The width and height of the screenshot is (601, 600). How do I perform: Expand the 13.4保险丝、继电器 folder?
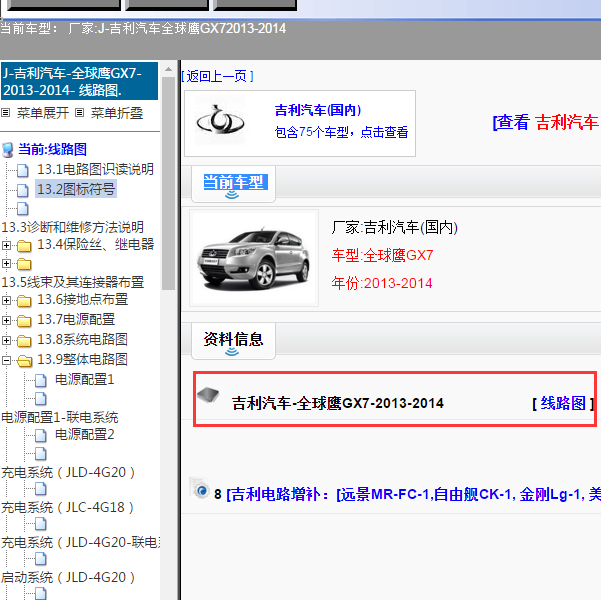click(x=6, y=245)
